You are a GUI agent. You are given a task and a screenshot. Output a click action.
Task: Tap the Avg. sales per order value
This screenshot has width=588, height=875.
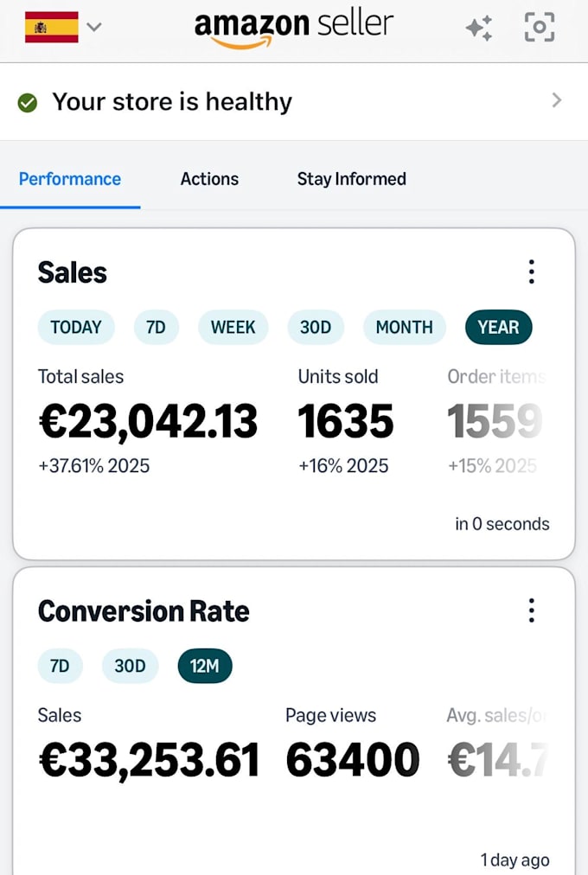497,760
